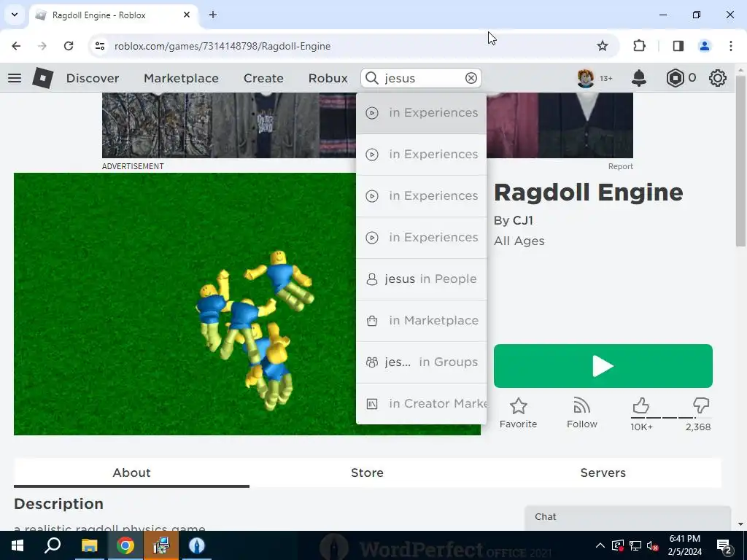
Task: View site information icon in address bar
Action: (x=99, y=46)
